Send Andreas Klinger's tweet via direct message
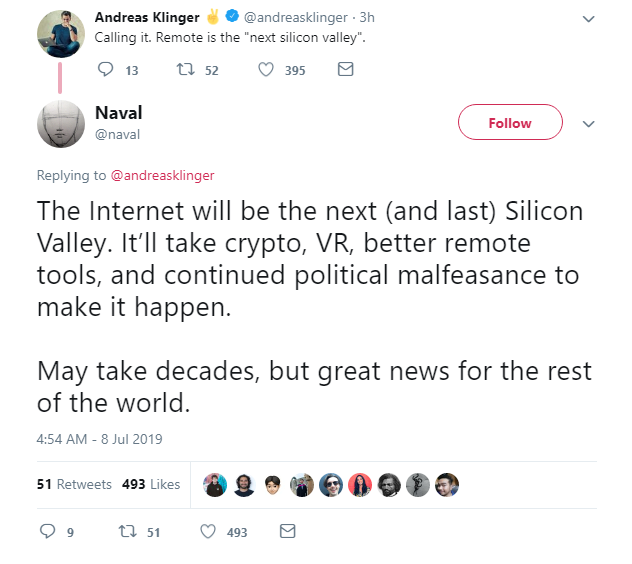The width and height of the screenshot is (632, 564). pyautogui.click(x=346, y=70)
